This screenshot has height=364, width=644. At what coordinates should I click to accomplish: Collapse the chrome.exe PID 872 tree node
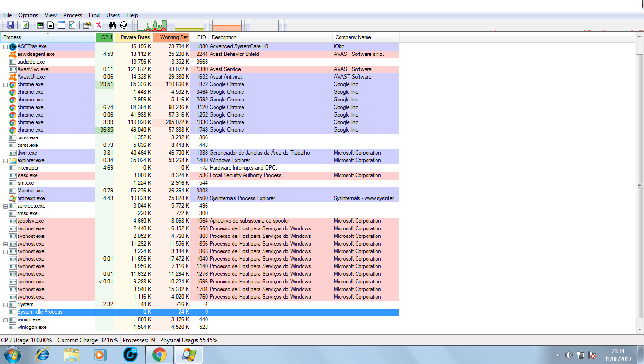[5, 84]
